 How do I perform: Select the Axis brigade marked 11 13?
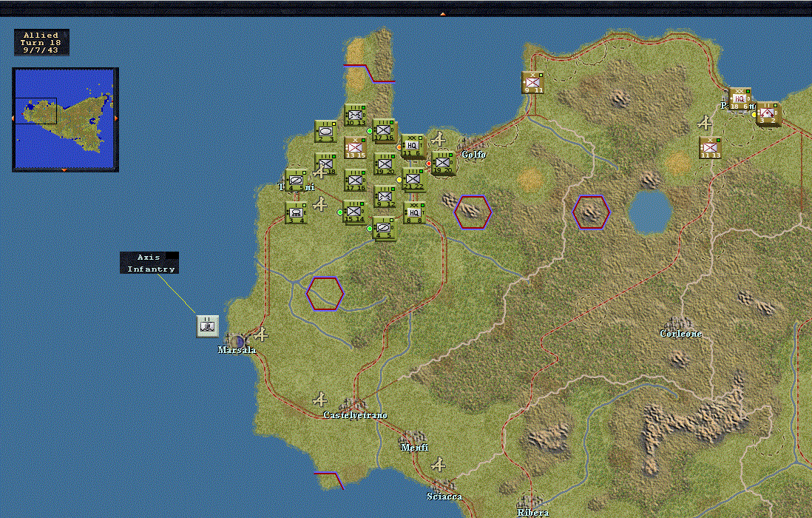[710, 148]
